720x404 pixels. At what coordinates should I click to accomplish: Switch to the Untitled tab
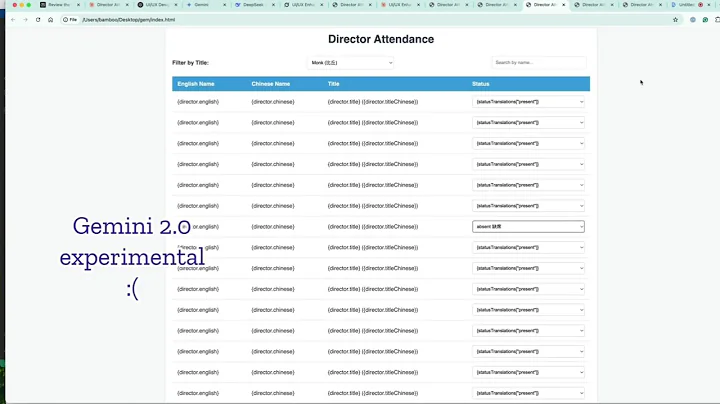(x=686, y=5)
